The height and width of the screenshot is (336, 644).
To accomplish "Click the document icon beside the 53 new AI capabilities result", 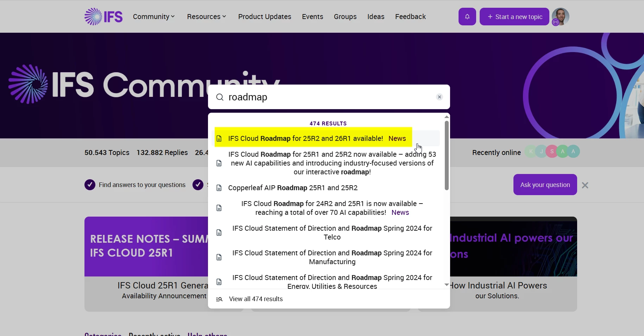I will 219,163.
